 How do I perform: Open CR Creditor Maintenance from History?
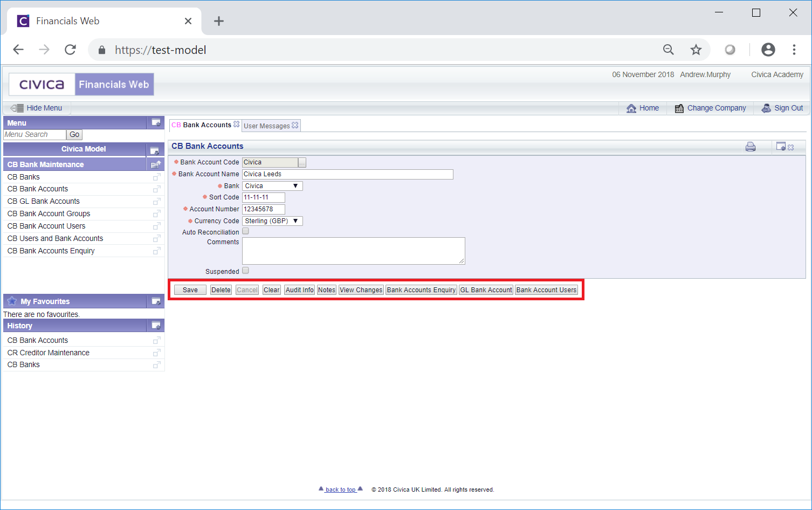coord(48,353)
